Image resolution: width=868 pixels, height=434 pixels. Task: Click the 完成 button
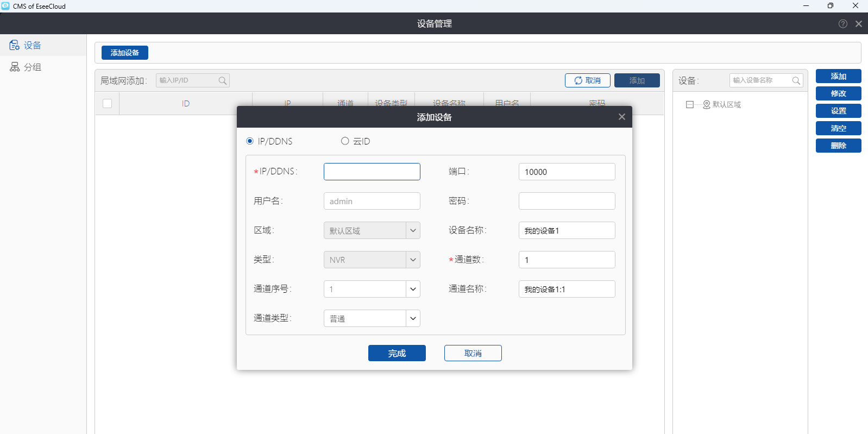397,353
